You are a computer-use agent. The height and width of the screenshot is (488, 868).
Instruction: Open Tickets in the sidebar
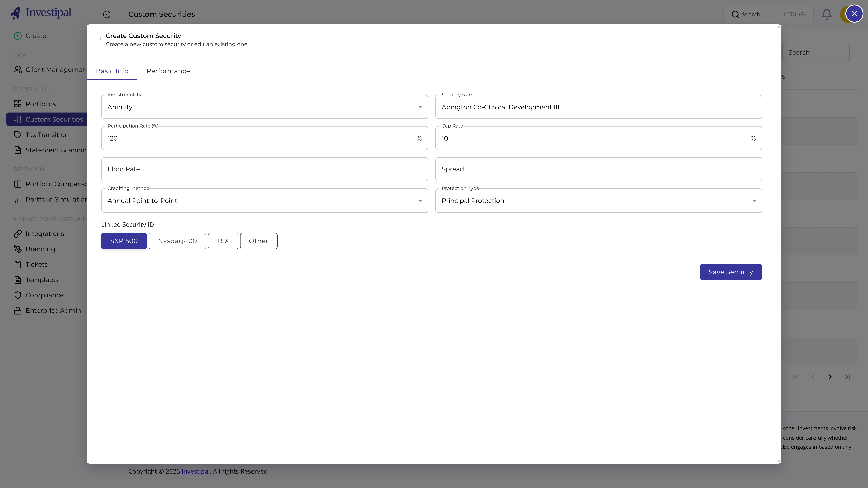click(x=37, y=264)
